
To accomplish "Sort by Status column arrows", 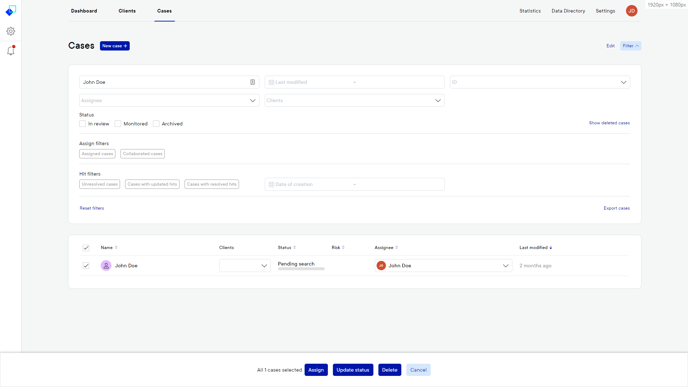I will pos(294,247).
